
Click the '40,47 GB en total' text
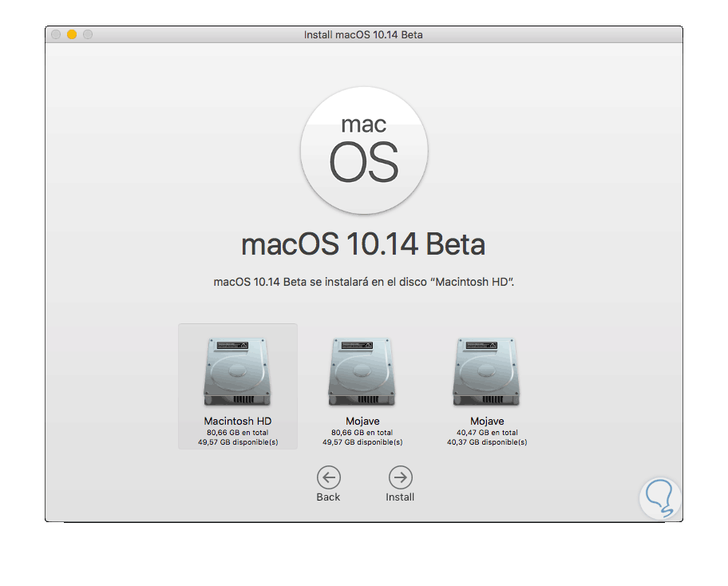(487, 432)
